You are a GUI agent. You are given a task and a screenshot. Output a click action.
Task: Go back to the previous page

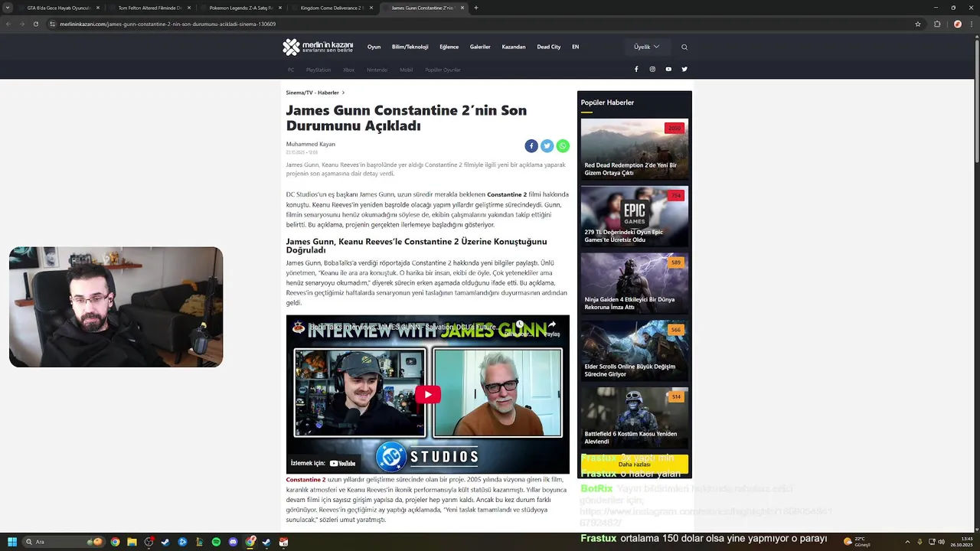pyautogui.click(x=8, y=24)
